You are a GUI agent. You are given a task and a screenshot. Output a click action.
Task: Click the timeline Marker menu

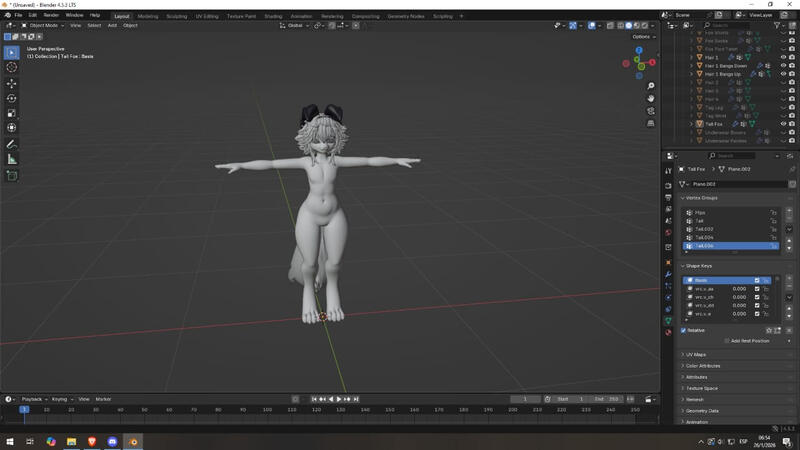click(x=103, y=399)
